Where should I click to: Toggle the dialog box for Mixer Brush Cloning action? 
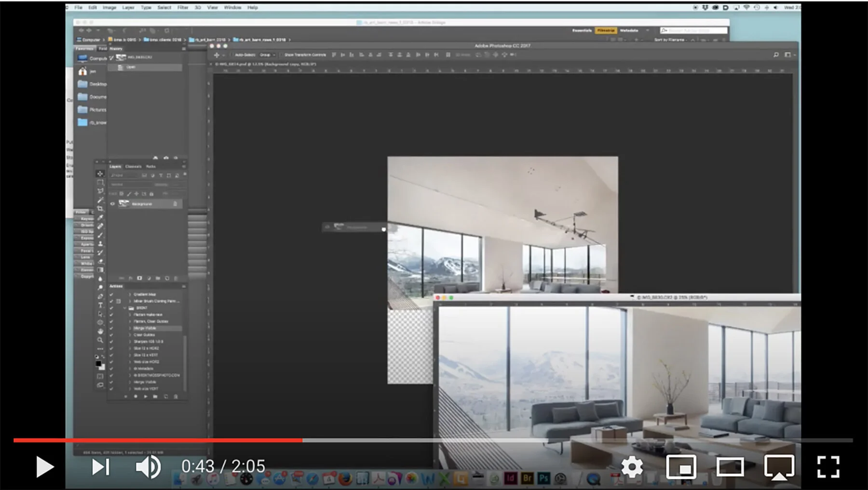tap(119, 301)
